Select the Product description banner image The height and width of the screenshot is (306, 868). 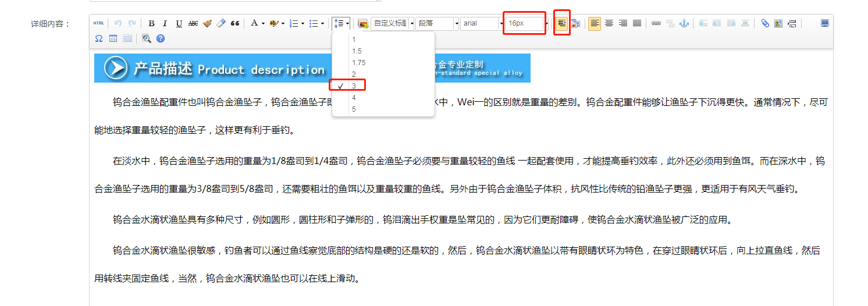point(312,68)
